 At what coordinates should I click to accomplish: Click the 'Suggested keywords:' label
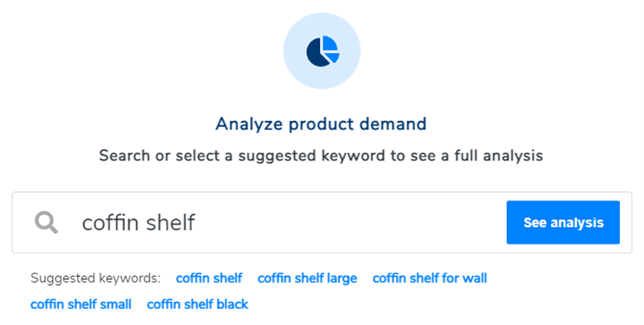point(95,278)
